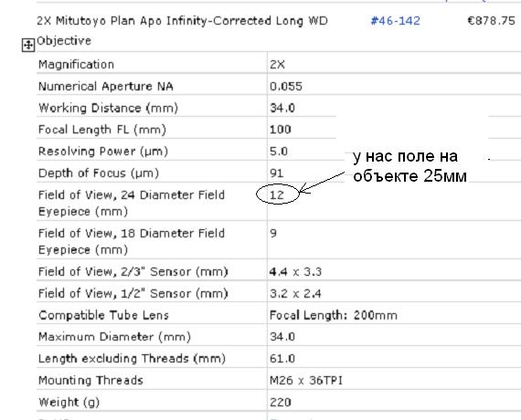Screen dimensions: 521x420
Task: Click the Working Distance value 34.0
Action: point(282,108)
